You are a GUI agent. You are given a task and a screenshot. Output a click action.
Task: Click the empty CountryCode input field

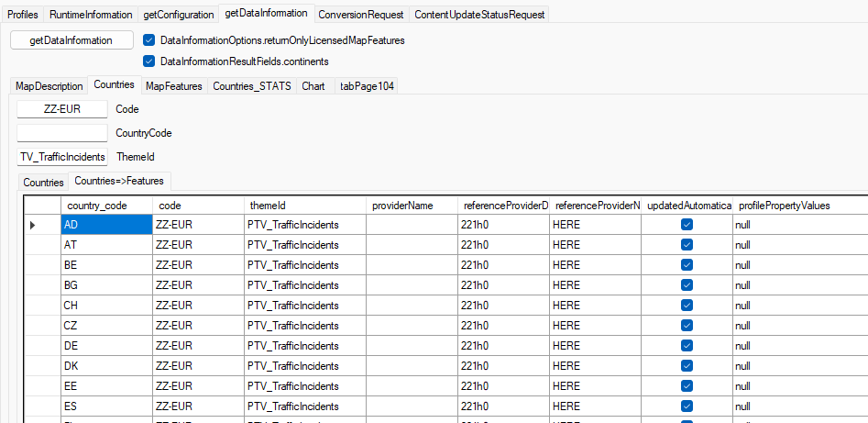(62, 133)
